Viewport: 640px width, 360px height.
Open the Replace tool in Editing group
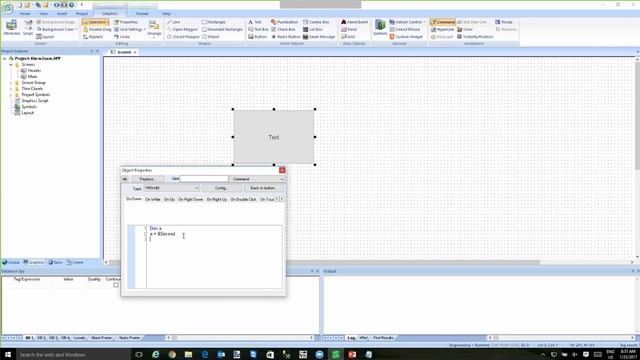point(93,37)
